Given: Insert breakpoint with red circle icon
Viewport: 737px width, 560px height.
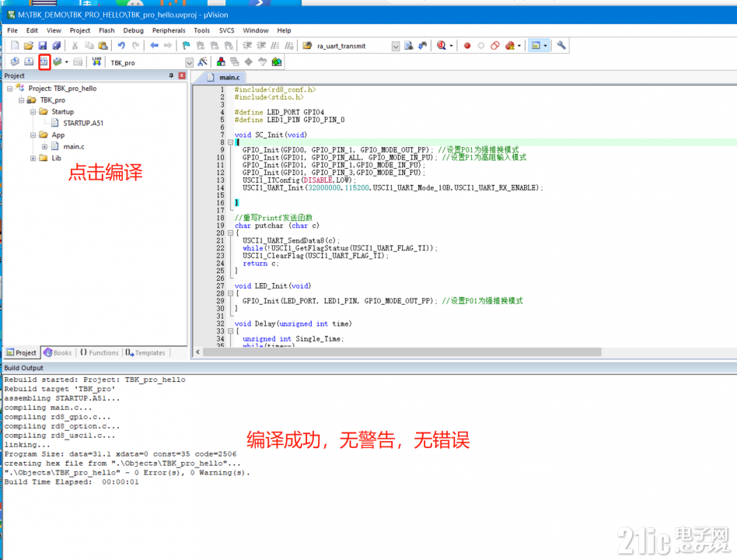Looking at the screenshot, I should click(x=467, y=46).
